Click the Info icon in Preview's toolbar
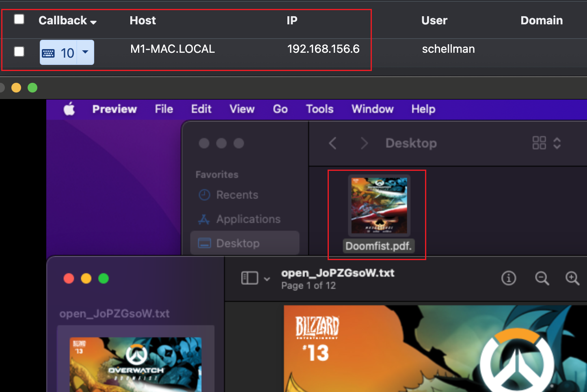587x392 pixels. tap(508, 278)
